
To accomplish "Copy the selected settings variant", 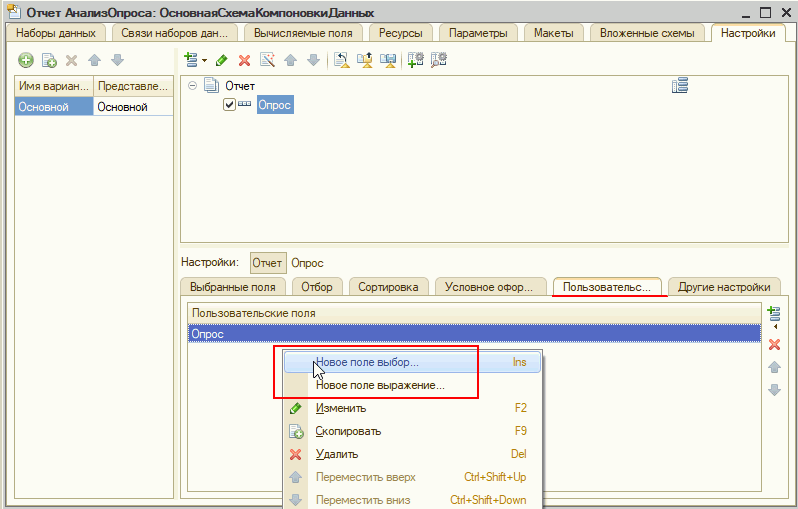I will pos(49,60).
